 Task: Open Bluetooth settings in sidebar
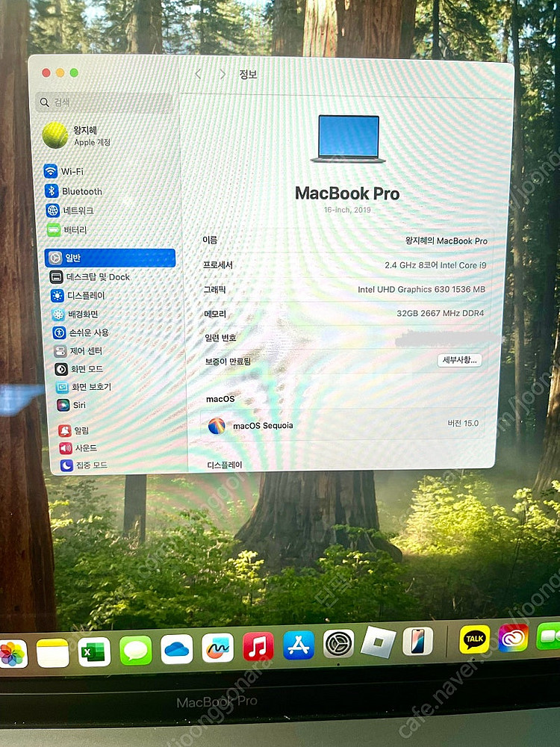(73, 191)
